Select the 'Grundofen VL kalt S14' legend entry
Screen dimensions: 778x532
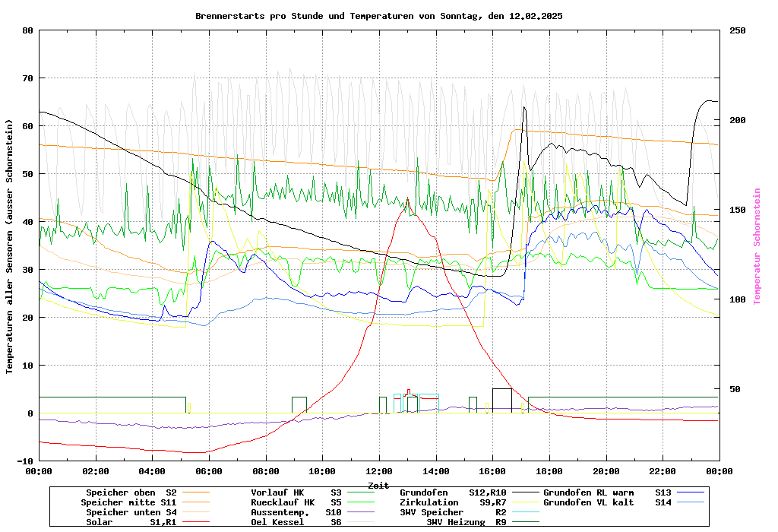(608, 502)
